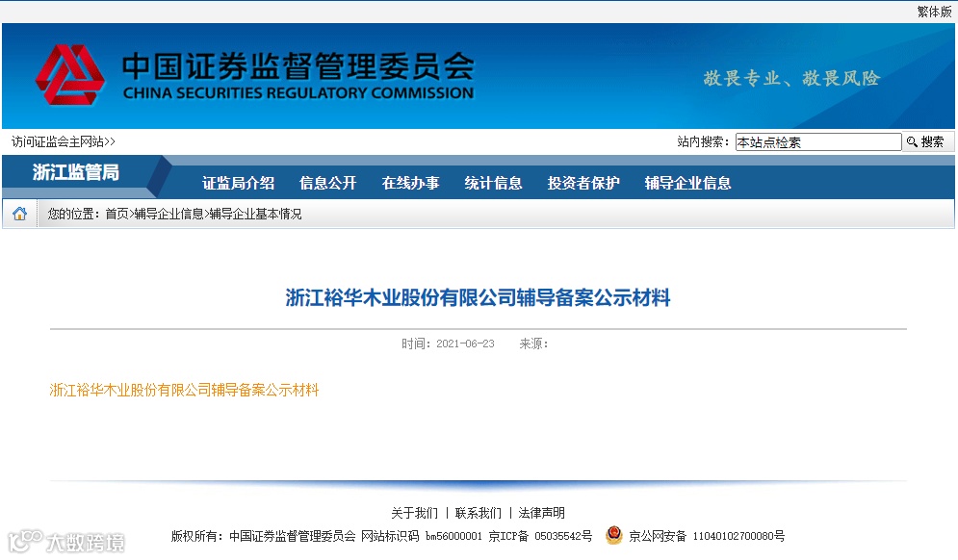Go to 辅导企业信息 in the breadcrumb
Viewport: 958px width, 560px height.
pyautogui.click(x=168, y=214)
